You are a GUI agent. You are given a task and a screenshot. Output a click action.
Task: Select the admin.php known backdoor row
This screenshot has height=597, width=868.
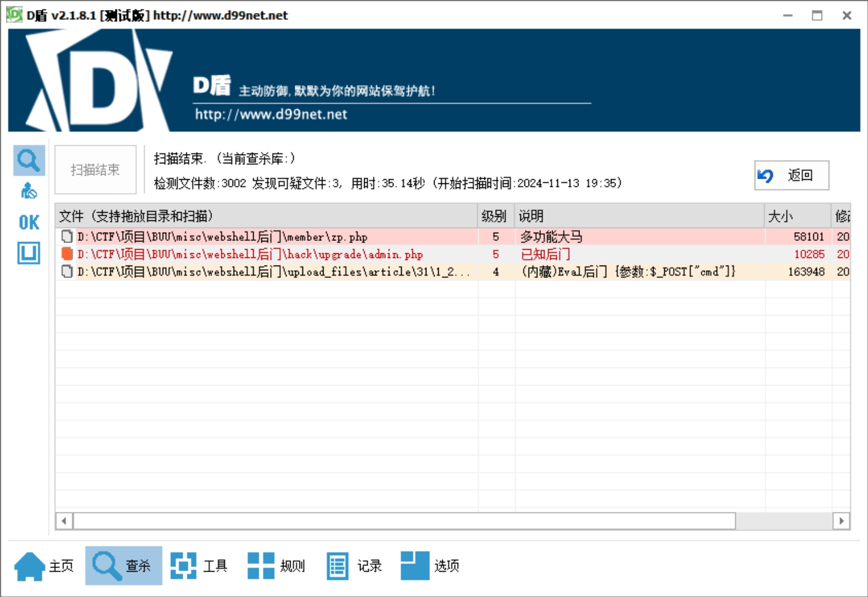[264, 254]
